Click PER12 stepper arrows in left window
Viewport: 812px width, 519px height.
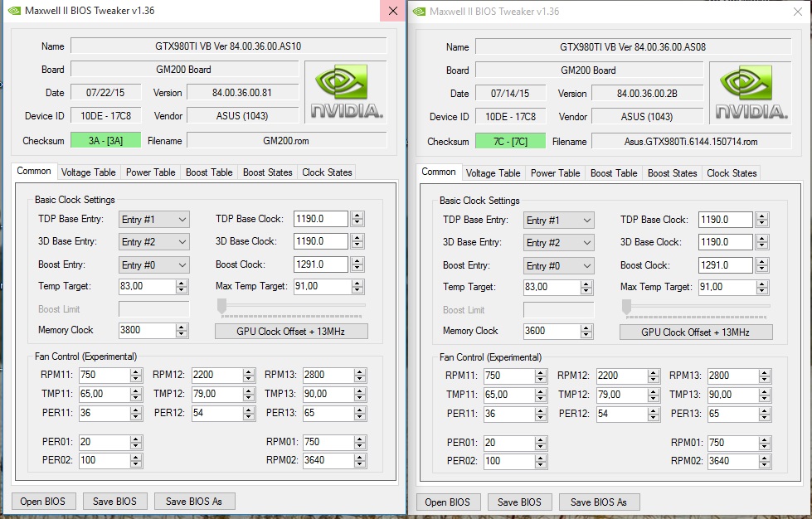pyautogui.click(x=249, y=414)
